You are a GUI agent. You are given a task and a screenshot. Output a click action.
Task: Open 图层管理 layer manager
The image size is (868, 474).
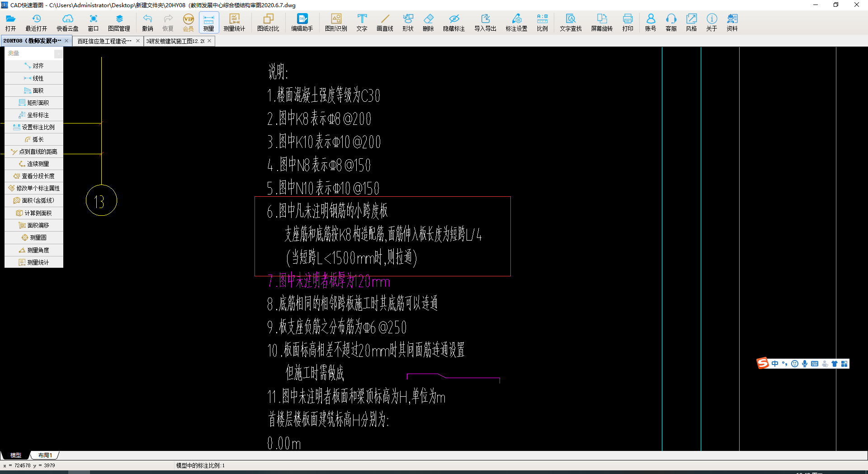[x=119, y=23]
